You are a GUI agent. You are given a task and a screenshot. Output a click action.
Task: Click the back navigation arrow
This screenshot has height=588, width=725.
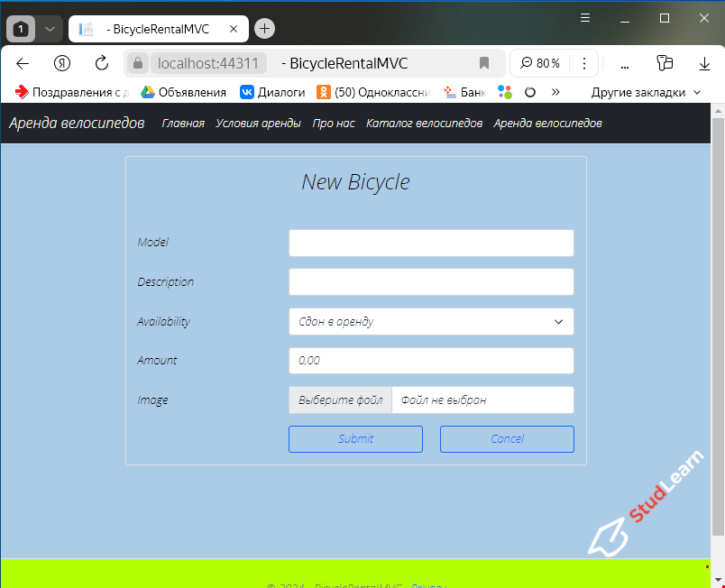coord(23,64)
